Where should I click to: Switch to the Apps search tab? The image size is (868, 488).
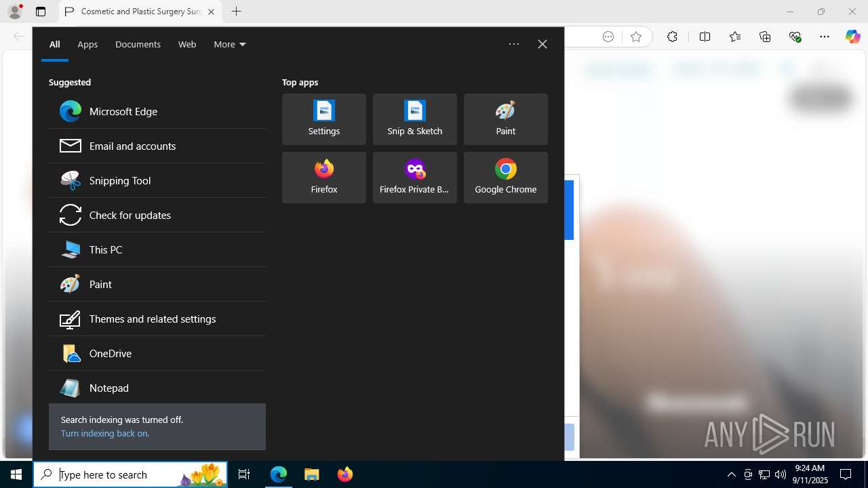pyautogui.click(x=87, y=44)
